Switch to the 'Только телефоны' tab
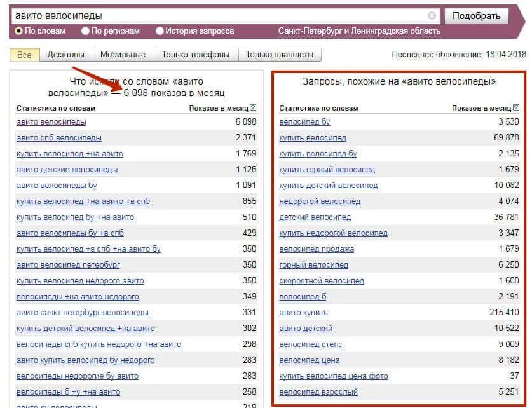The image size is (532, 408). click(x=196, y=55)
